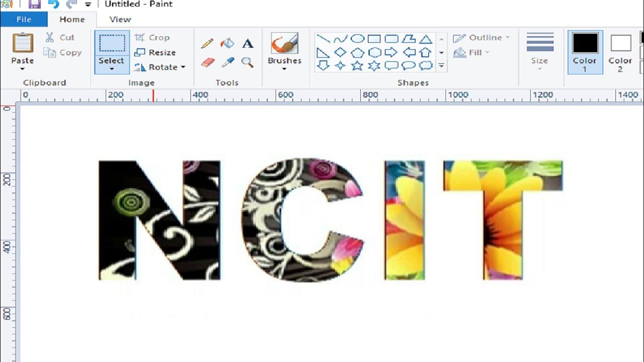Choose the Down arrow shape
This screenshot has height=362, width=644.
tap(323, 65)
